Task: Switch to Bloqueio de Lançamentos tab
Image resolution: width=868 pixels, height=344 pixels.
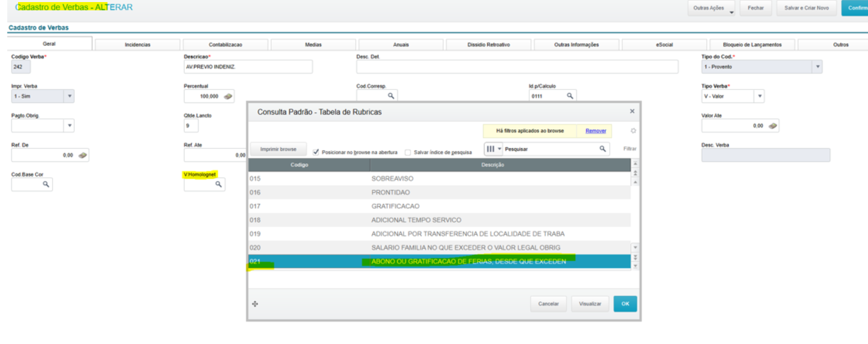Action: (752, 44)
